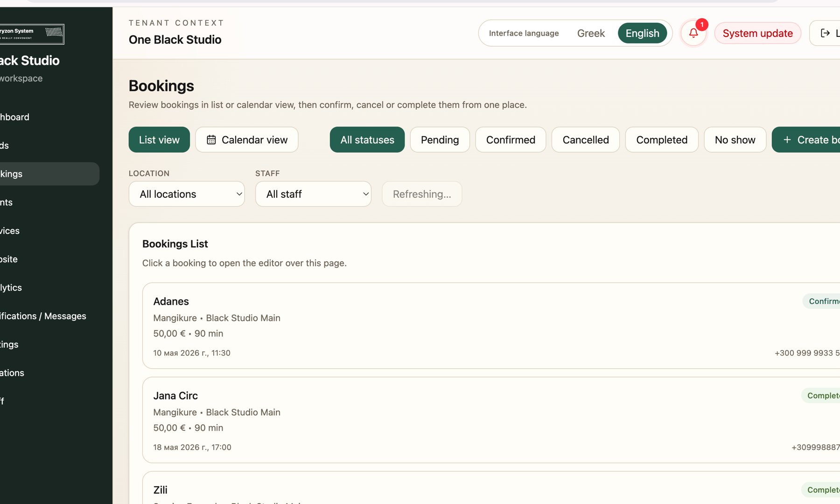Click the red notification count badge
Viewport: 840px width, 504px height.
tap(701, 25)
